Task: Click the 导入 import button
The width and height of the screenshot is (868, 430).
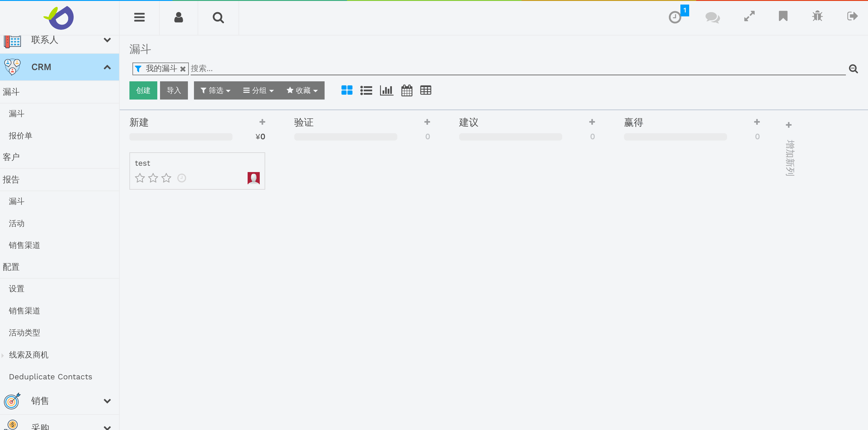Action: click(174, 90)
